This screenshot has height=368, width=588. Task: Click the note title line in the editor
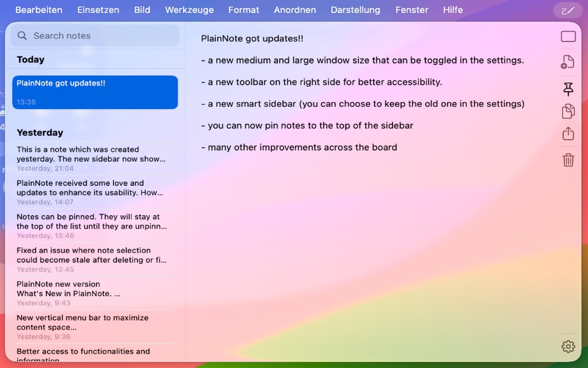point(252,38)
